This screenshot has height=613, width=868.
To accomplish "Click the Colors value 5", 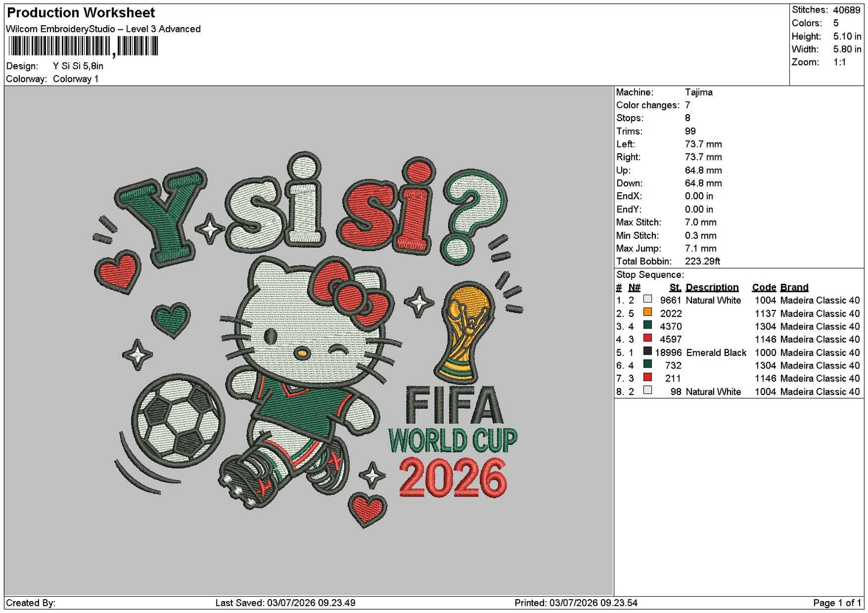I will tap(836, 23).
